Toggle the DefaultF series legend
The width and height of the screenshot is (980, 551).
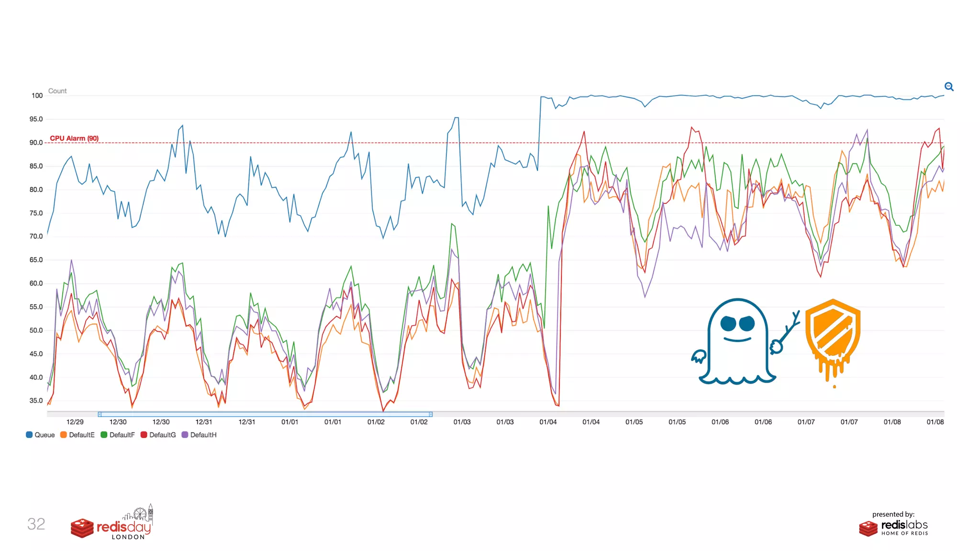(122, 435)
